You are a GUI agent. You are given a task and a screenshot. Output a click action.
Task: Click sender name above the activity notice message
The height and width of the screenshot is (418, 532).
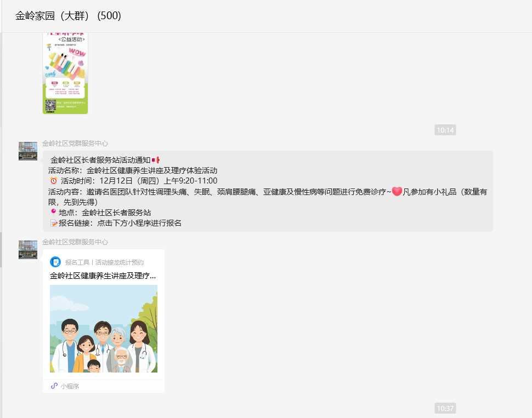(x=75, y=144)
